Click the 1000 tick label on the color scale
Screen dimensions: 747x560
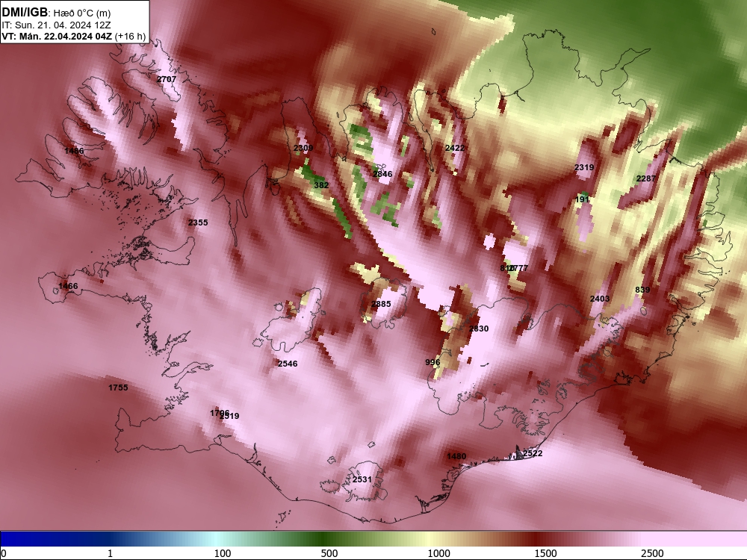pos(438,553)
